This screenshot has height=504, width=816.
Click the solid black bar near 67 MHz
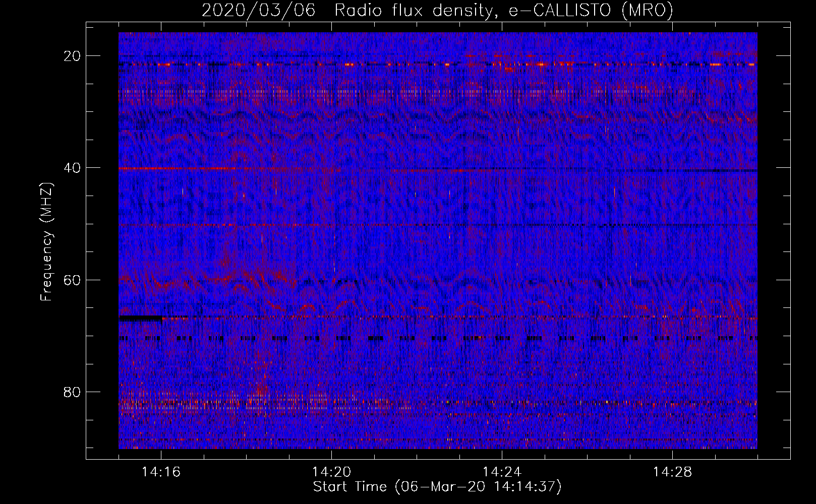pos(141,319)
